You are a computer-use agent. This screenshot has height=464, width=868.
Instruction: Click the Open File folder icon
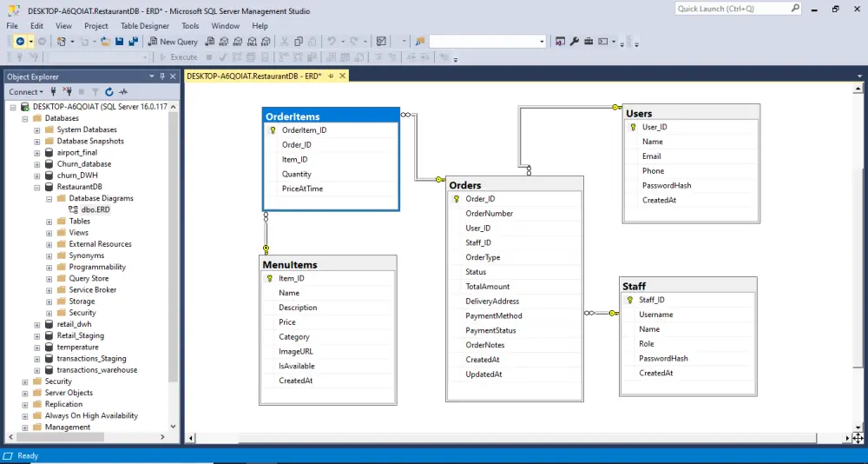coord(105,42)
